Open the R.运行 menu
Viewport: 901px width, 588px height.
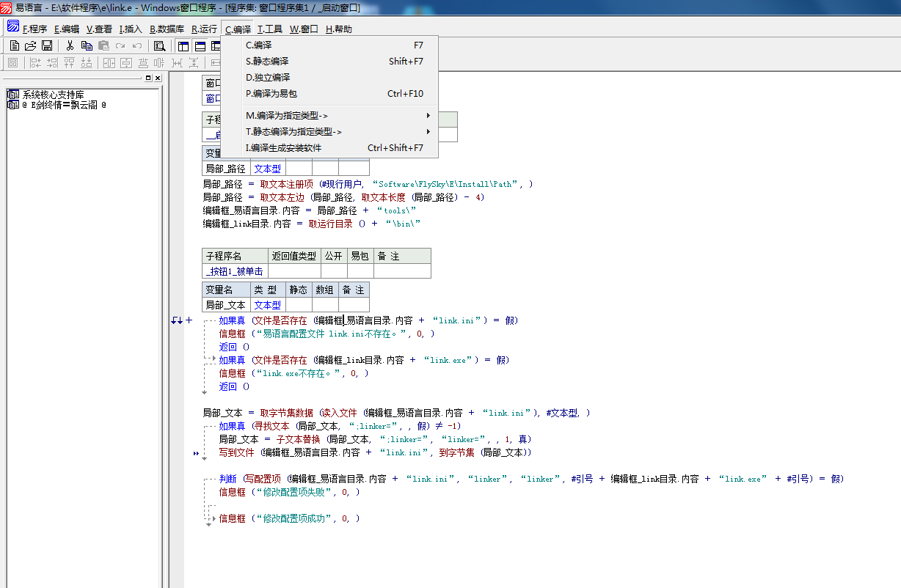204,29
